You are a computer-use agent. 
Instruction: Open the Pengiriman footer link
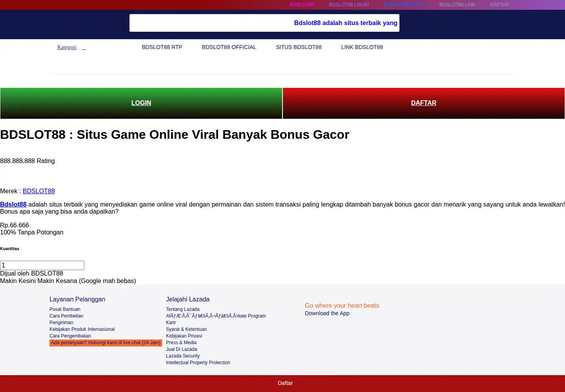[61, 323]
